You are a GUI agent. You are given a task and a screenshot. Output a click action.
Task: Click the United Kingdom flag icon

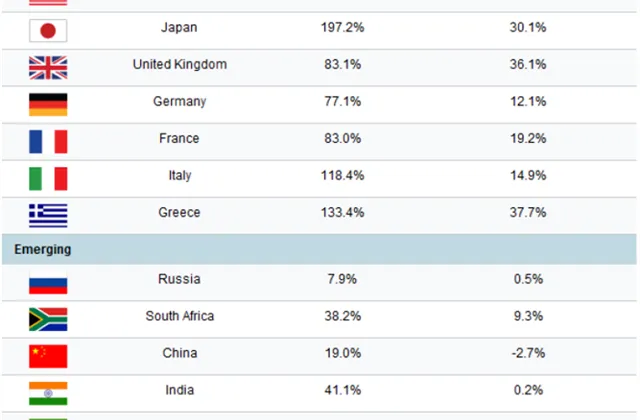coord(48,68)
